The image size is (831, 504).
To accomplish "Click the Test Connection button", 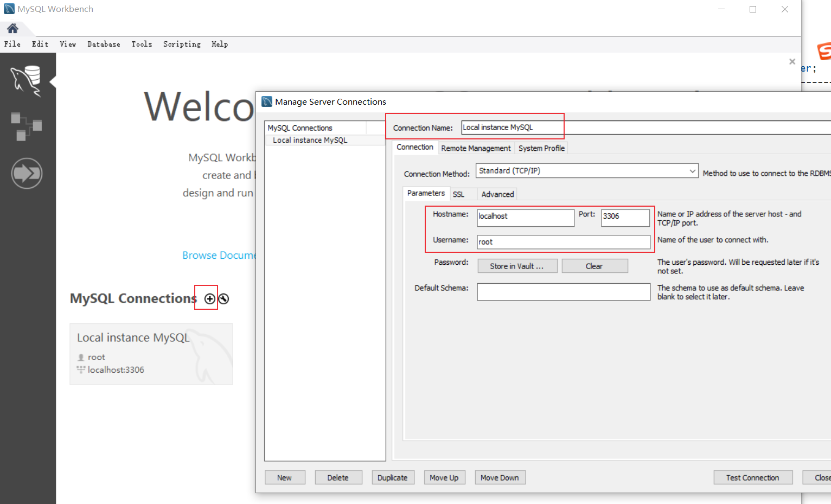I will click(x=753, y=477).
